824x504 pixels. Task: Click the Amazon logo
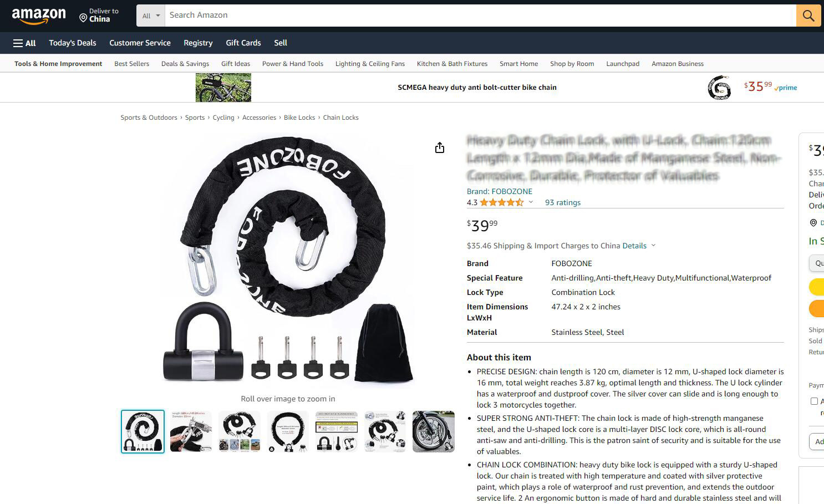(39, 16)
